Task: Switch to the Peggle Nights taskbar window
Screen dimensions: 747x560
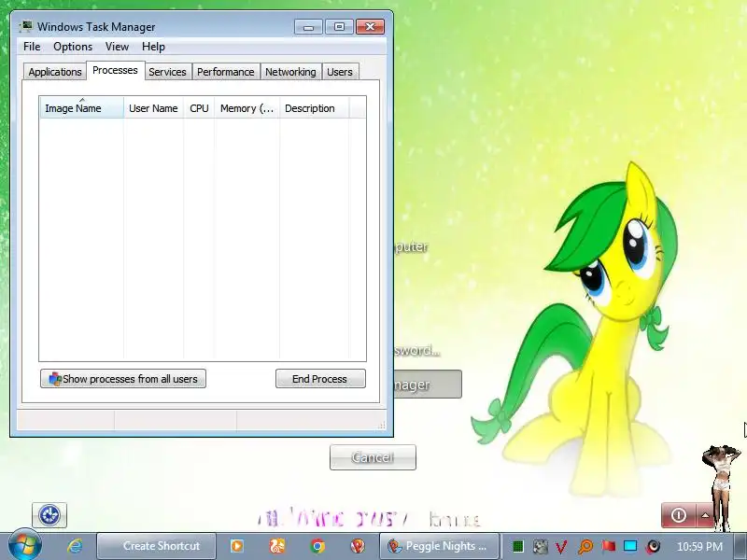Action: point(439,546)
